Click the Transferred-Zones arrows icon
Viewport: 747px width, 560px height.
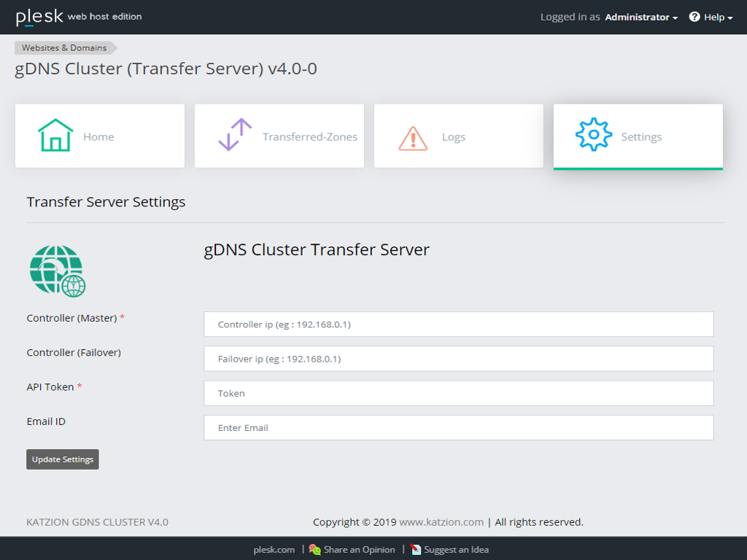click(235, 136)
